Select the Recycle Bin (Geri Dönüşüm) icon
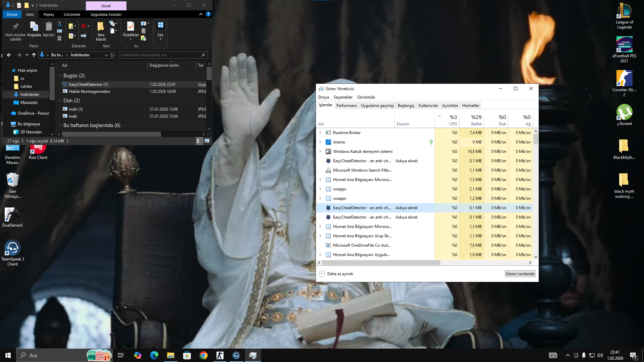This screenshot has height=362, width=644. point(13,185)
